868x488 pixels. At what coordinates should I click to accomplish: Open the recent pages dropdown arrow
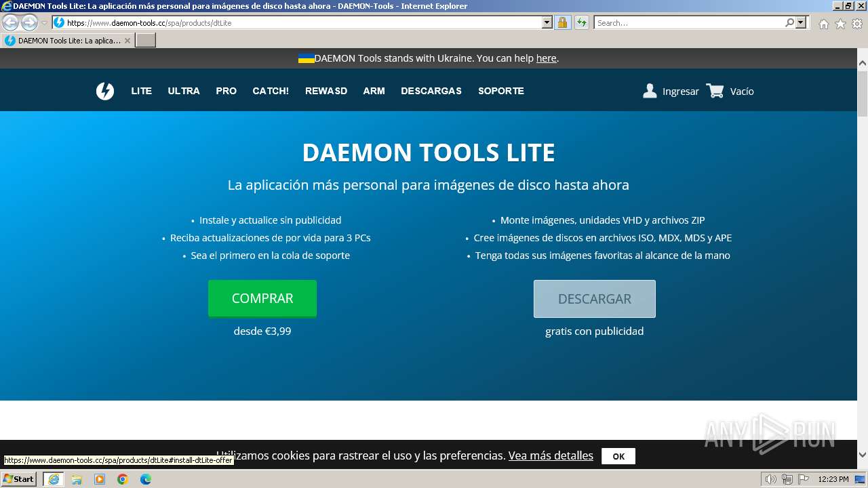coord(44,23)
